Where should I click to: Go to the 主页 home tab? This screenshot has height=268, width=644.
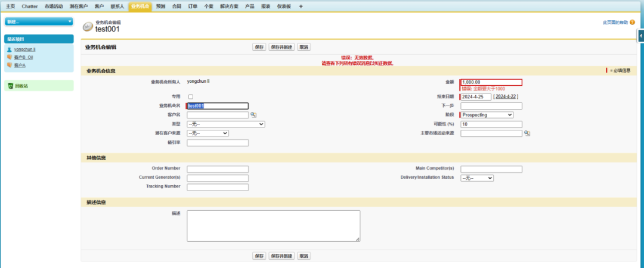(x=10, y=7)
